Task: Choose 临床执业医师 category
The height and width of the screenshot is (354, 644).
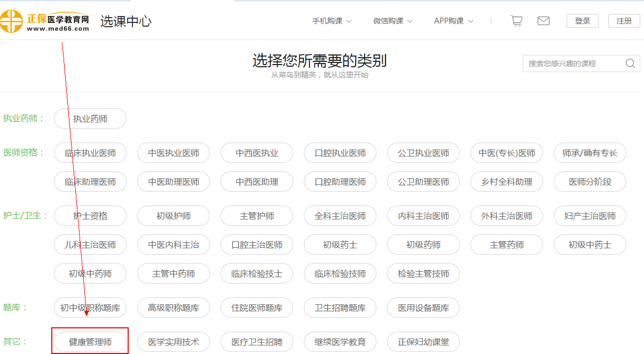Action: tap(90, 153)
